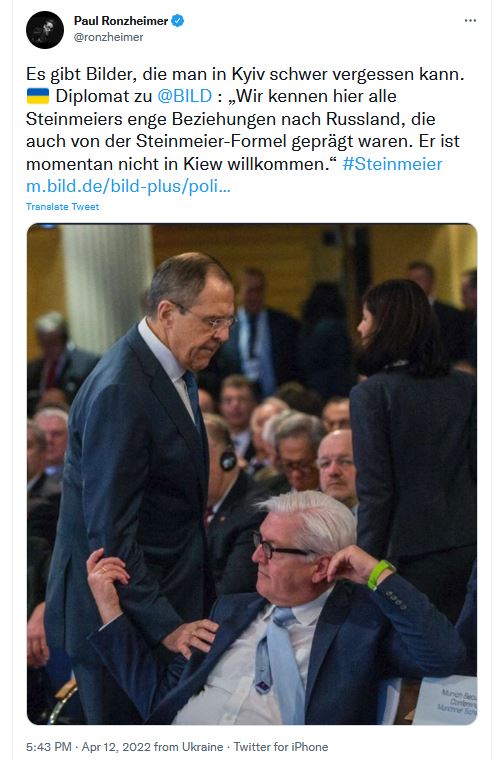Click the Ukrainian flag emoji

pos(38,96)
